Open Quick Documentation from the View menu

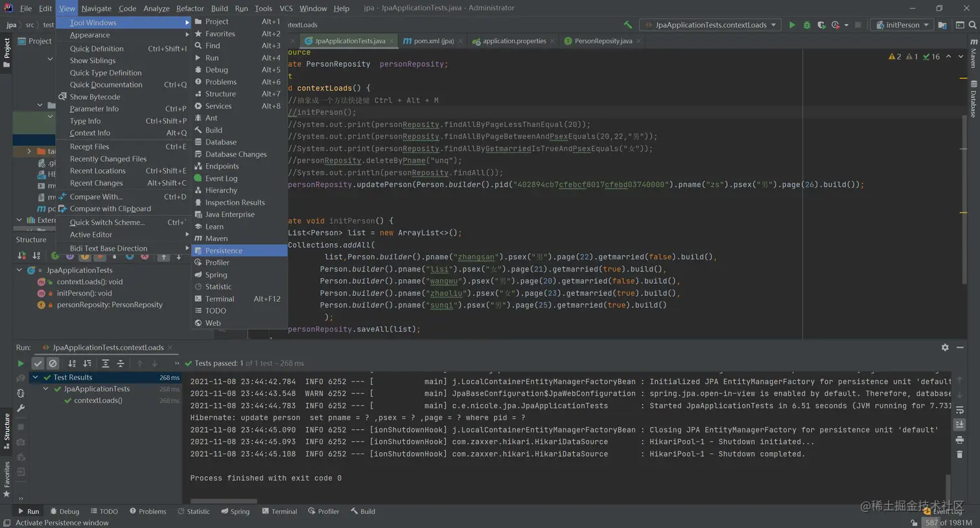tap(123, 85)
